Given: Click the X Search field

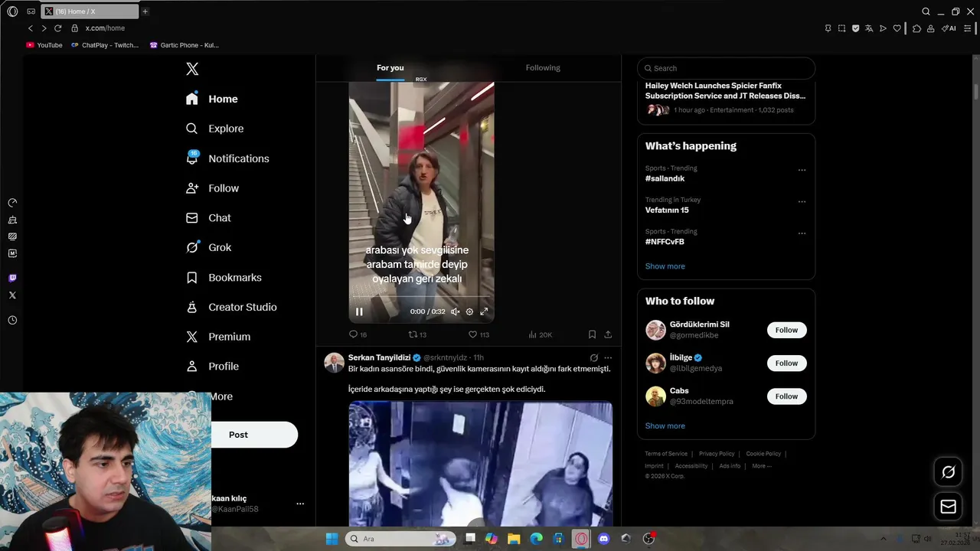Looking at the screenshot, I should pos(726,68).
